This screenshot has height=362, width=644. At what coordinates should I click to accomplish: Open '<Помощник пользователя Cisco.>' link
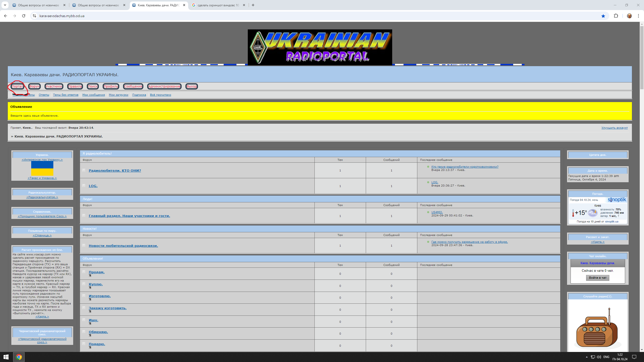click(42, 216)
